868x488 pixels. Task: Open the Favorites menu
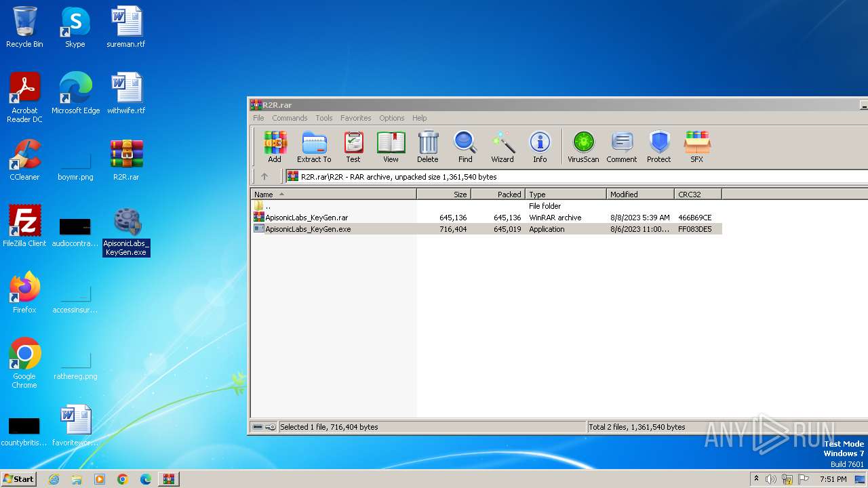(356, 118)
